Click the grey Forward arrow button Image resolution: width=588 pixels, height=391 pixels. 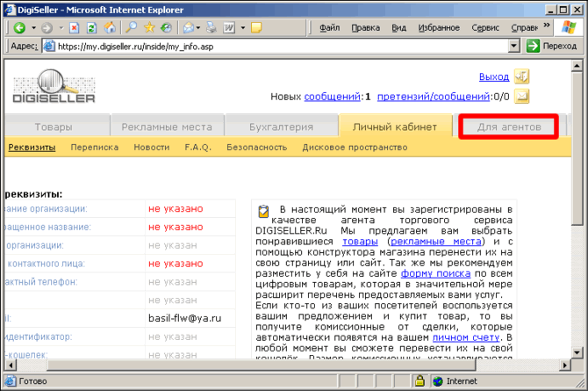click(x=47, y=28)
